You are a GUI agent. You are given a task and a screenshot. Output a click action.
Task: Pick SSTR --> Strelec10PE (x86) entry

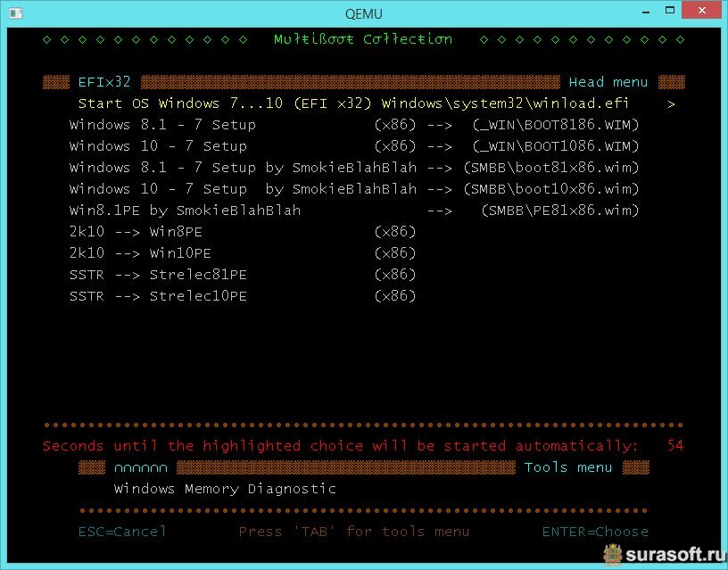pos(243,295)
